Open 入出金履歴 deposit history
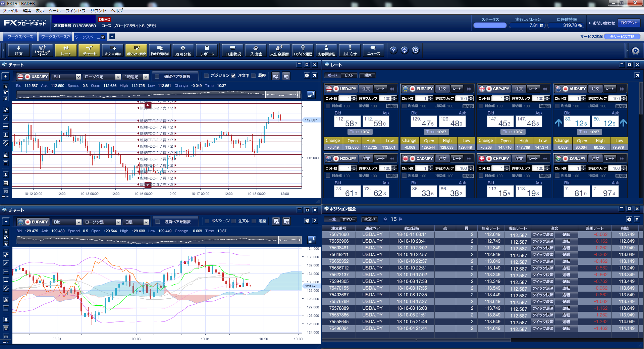Image resolution: width=644 pixels, height=349 pixels. (279, 50)
